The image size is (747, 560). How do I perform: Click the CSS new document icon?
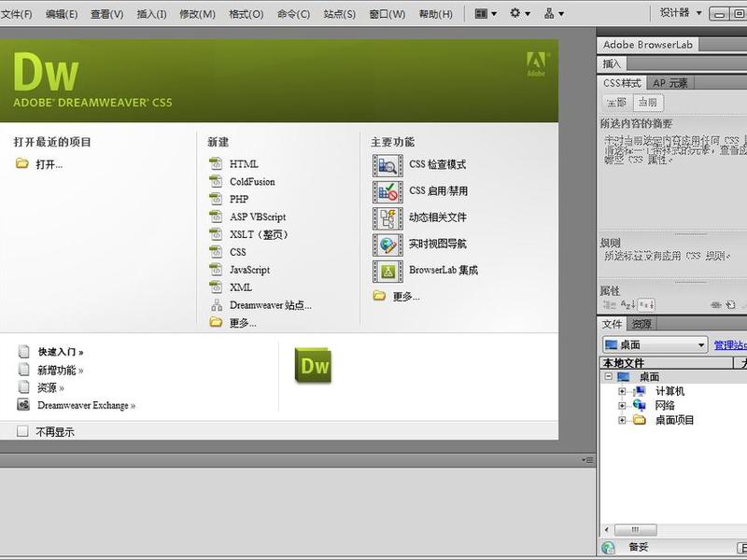pyautogui.click(x=216, y=252)
